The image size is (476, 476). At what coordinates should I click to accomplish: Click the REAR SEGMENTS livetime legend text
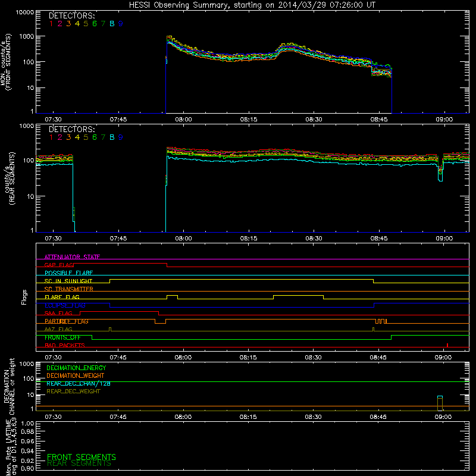pyautogui.click(x=79, y=464)
